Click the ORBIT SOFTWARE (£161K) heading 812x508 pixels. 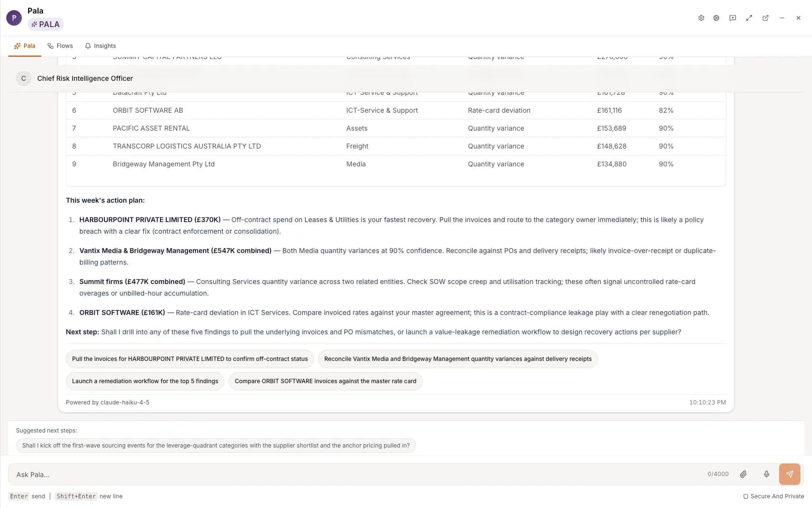(x=122, y=313)
